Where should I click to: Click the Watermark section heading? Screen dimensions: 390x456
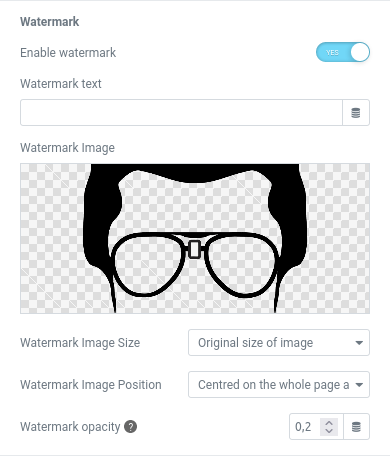pos(50,22)
